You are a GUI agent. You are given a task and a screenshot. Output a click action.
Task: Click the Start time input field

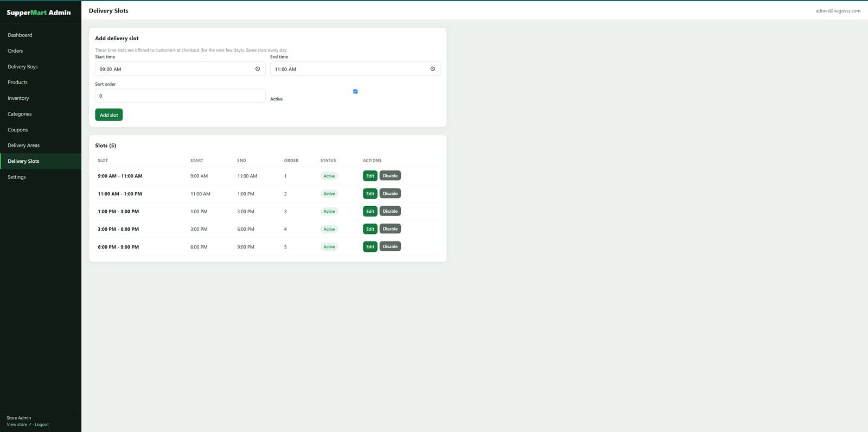180,69
